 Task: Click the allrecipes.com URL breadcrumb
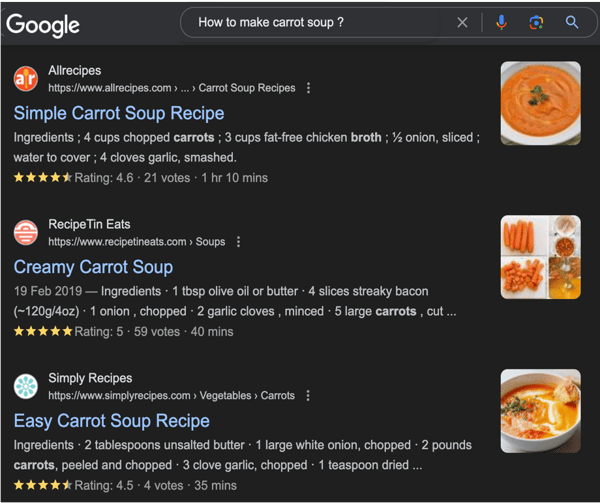tap(172, 88)
